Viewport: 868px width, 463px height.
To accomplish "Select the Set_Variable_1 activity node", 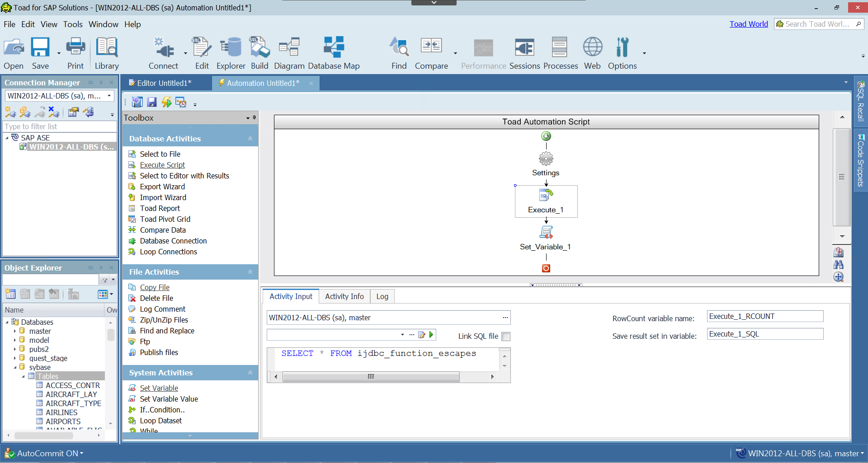I will click(546, 238).
